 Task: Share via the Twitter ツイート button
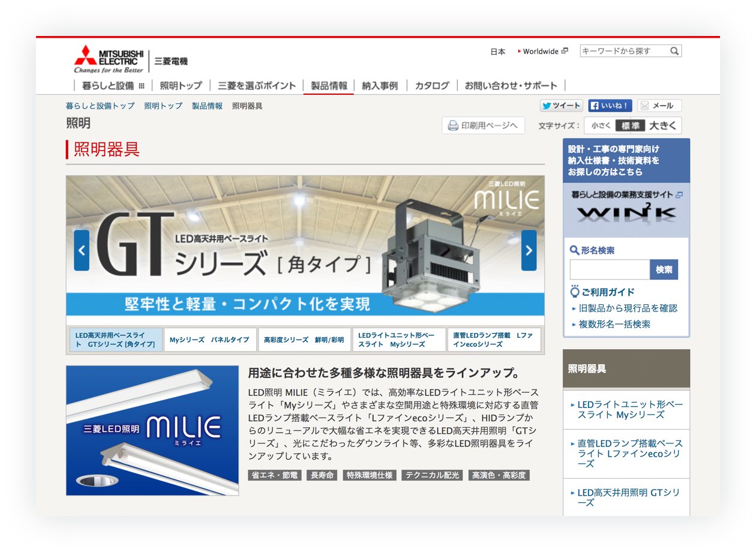pyautogui.click(x=561, y=106)
